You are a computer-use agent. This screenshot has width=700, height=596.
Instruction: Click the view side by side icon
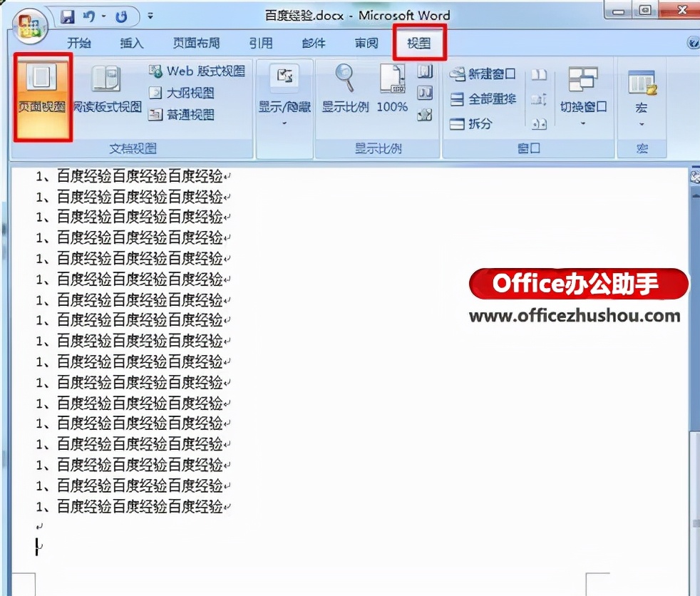pyautogui.click(x=539, y=74)
